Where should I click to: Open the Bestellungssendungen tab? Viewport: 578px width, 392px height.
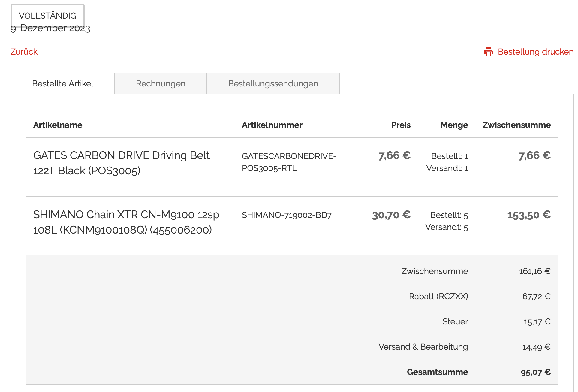click(x=273, y=84)
